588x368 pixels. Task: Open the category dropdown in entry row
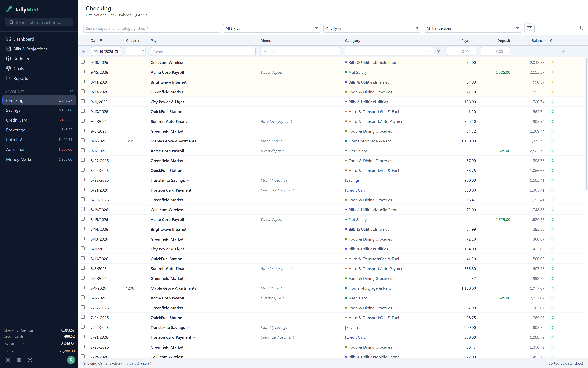pos(389,51)
